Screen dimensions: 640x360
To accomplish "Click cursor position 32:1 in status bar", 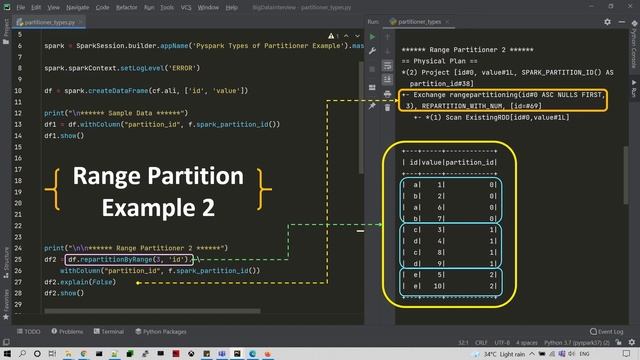I will pyautogui.click(x=463, y=343).
